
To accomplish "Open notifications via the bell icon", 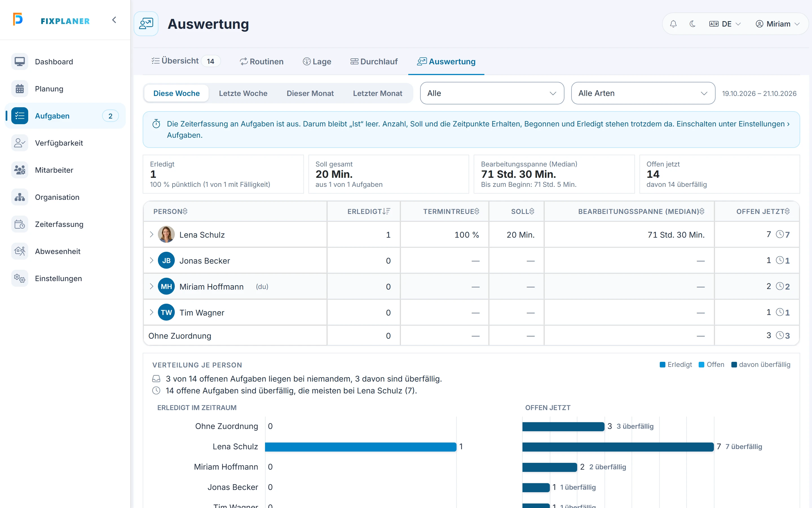I will point(673,24).
